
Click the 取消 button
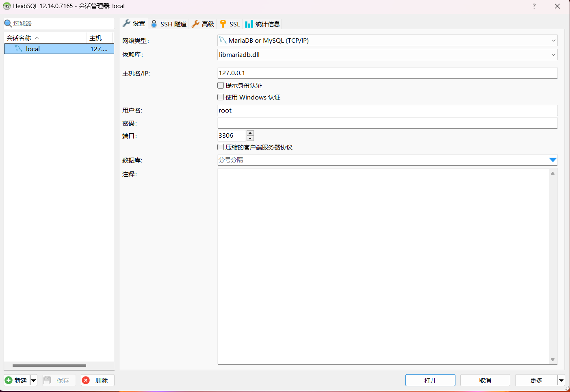(x=485, y=380)
